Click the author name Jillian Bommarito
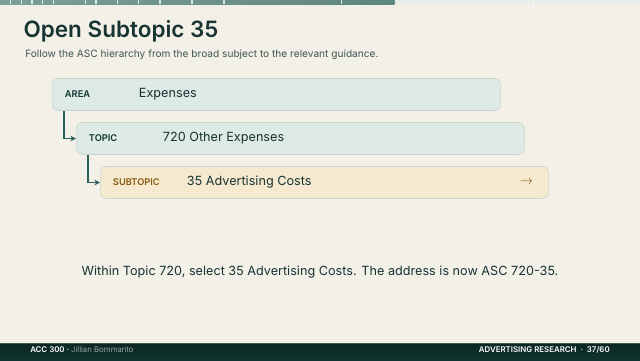This screenshot has width=640, height=361. tap(102, 349)
